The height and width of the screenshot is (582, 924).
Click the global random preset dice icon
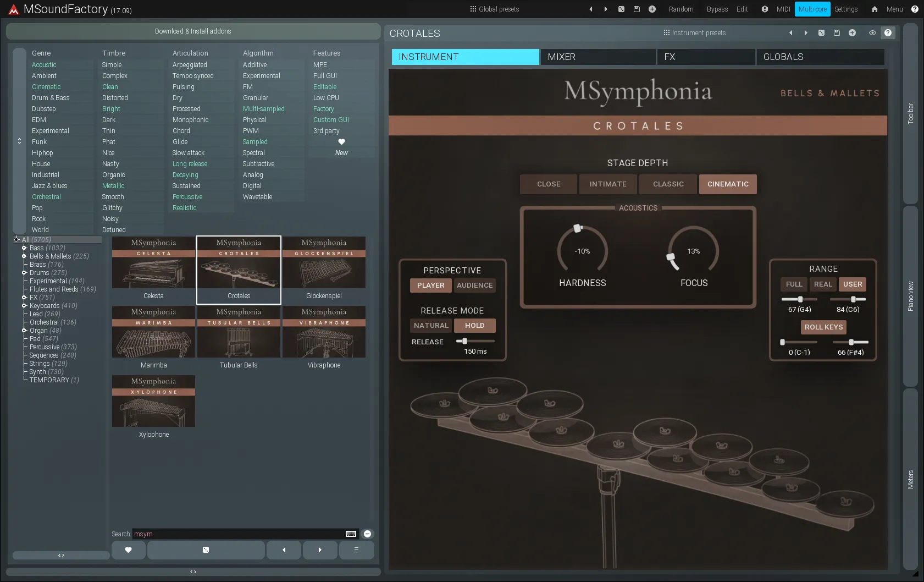[x=621, y=9]
